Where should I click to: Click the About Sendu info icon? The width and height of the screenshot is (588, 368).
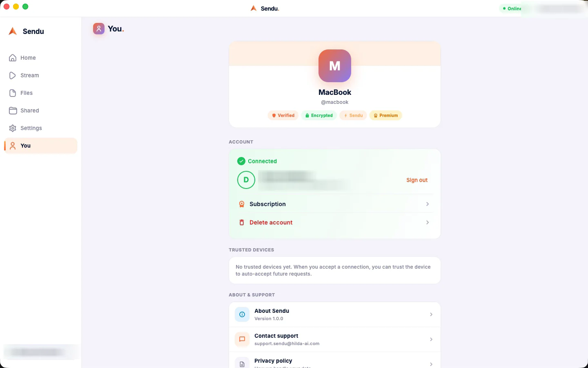242,314
